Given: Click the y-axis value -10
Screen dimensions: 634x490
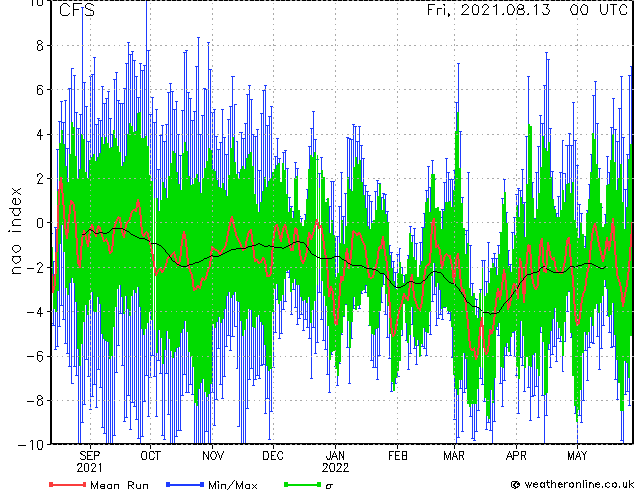Looking at the screenshot, I should point(31,445).
